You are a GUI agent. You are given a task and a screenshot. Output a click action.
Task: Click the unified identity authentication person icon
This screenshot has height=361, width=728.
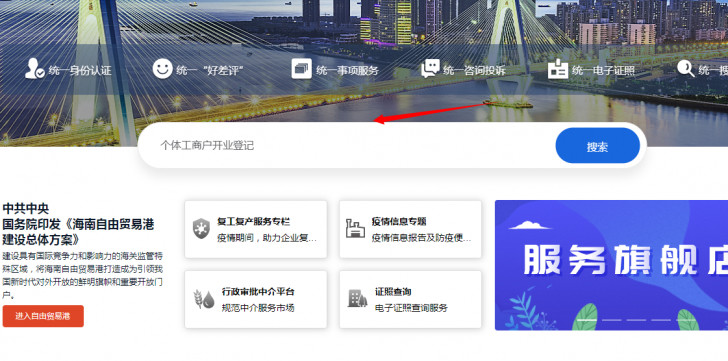click(34, 69)
